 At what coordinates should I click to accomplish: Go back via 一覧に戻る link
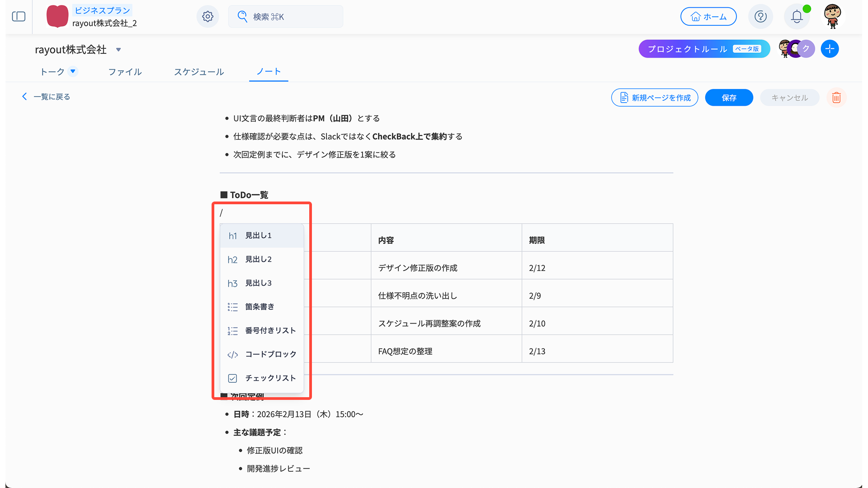point(46,97)
